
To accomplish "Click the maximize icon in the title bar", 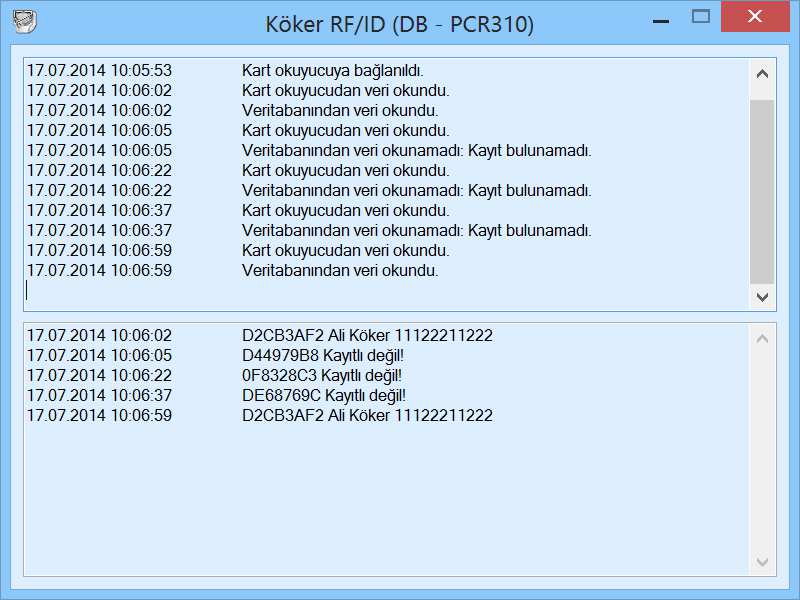I will click(x=700, y=17).
